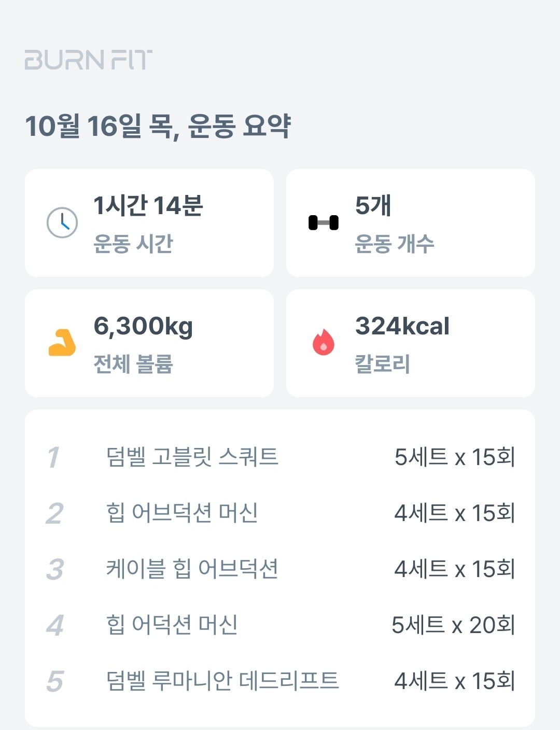560x730 pixels.
Task: Open 덤벨 고블릿 스쿼트 exercise entry
Action: pos(192,457)
